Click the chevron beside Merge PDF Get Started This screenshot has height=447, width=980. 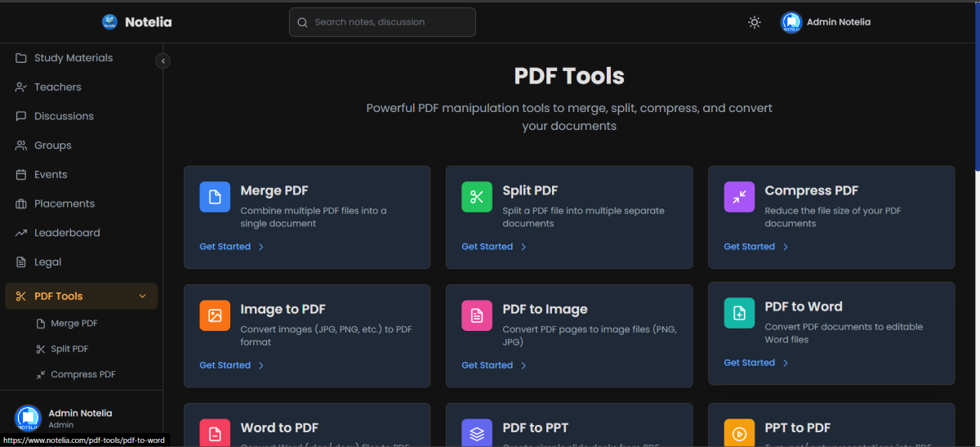(261, 247)
